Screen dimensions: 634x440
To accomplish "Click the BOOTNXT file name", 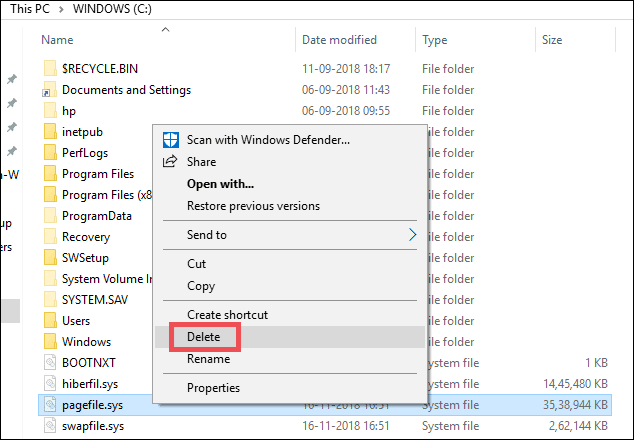I will click(x=89, y=363).
